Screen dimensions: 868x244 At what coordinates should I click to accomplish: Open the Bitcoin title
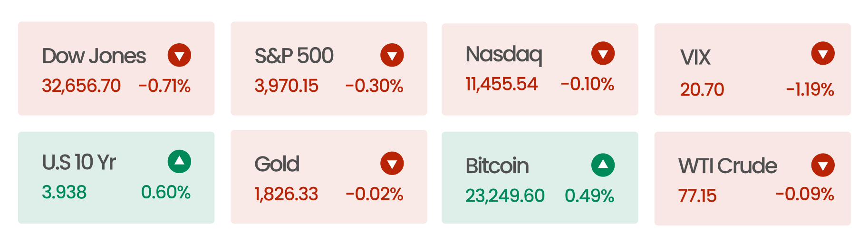(x=497, y=166)
